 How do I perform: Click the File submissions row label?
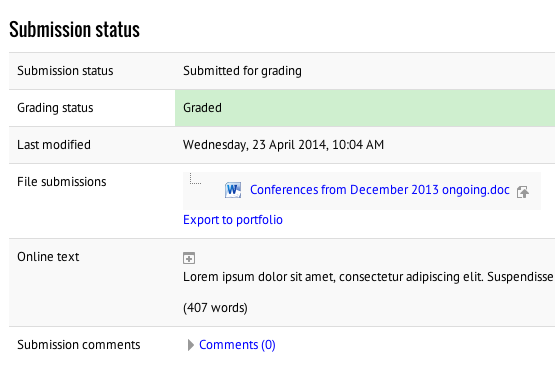pos(62,182)
